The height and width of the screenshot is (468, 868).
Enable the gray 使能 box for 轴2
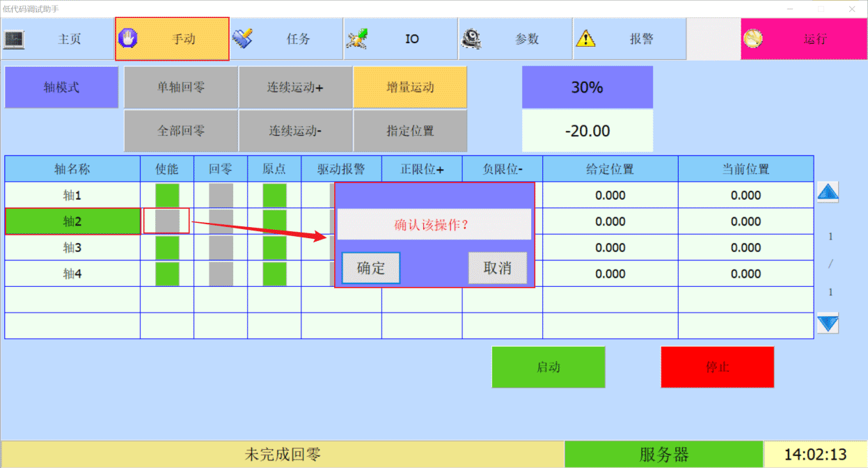click(x=167, y=221)
